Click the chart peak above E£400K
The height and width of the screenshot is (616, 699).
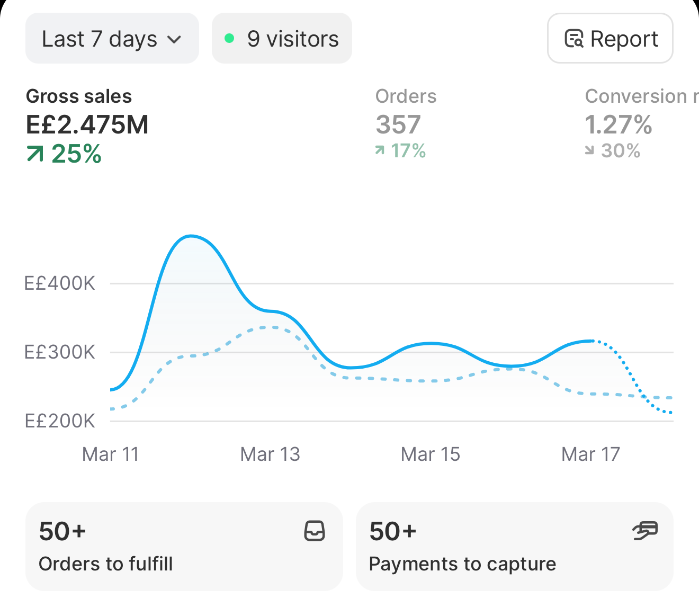pyautogui.click(x=191, y=236)
